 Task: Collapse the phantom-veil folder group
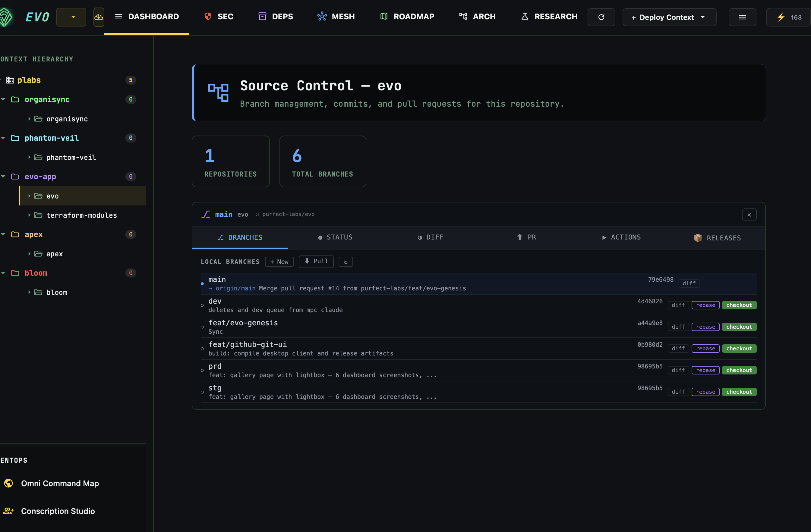(3, 138)
